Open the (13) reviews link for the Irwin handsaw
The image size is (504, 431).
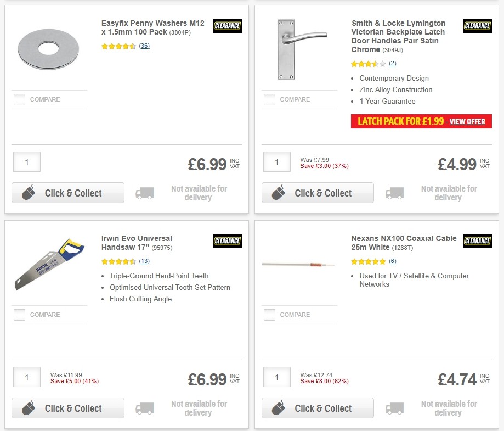coord(144,261)
